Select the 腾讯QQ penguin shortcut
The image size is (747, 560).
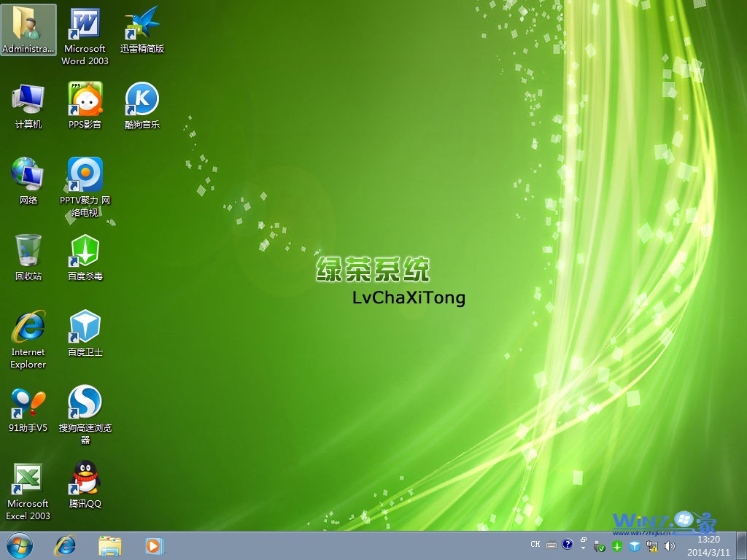pyautogui.click(x=85, y=485)
